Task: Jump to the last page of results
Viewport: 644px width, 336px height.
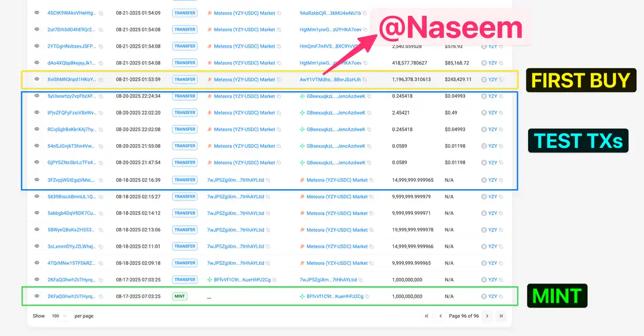Action: pos(501,316)
